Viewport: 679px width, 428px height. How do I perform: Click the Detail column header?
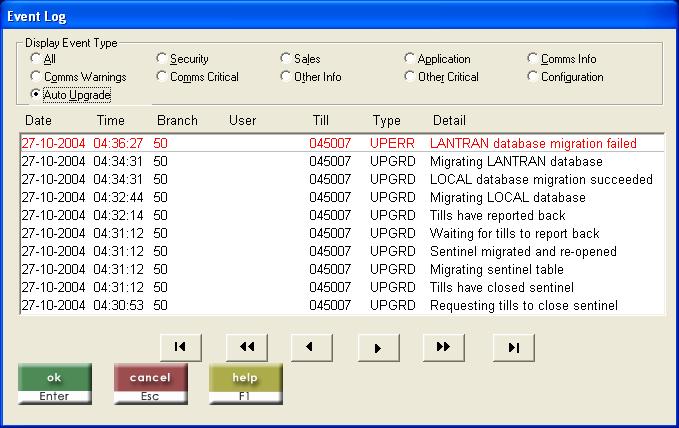[x=449, y=120]
